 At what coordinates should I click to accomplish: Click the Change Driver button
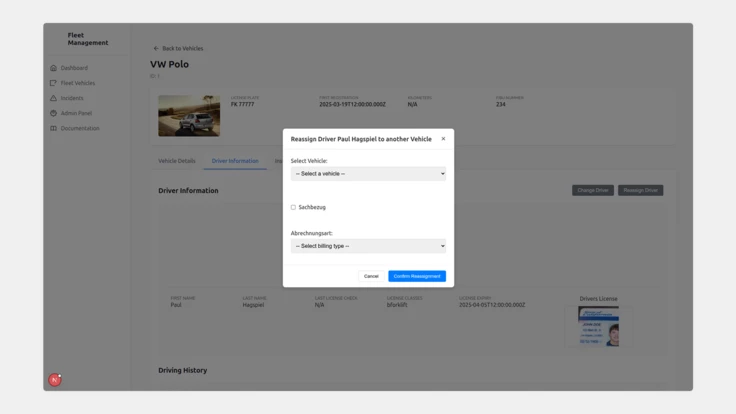pos(593,190)
